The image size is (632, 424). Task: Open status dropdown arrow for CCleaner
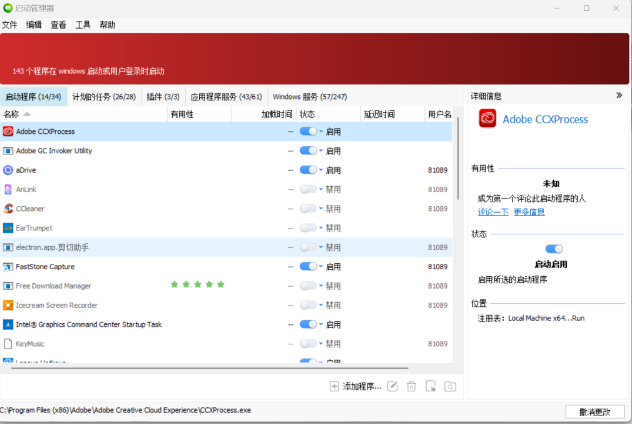(321, 209)
